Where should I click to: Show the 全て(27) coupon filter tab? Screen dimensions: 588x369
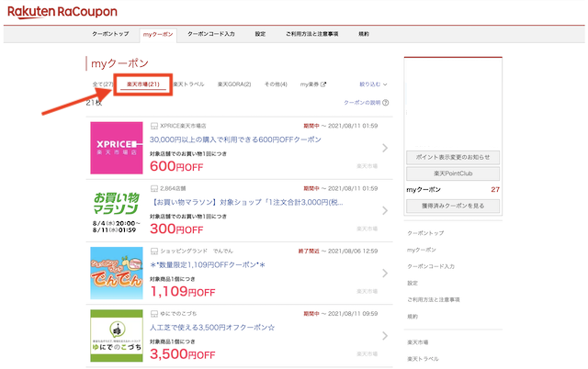103,84
